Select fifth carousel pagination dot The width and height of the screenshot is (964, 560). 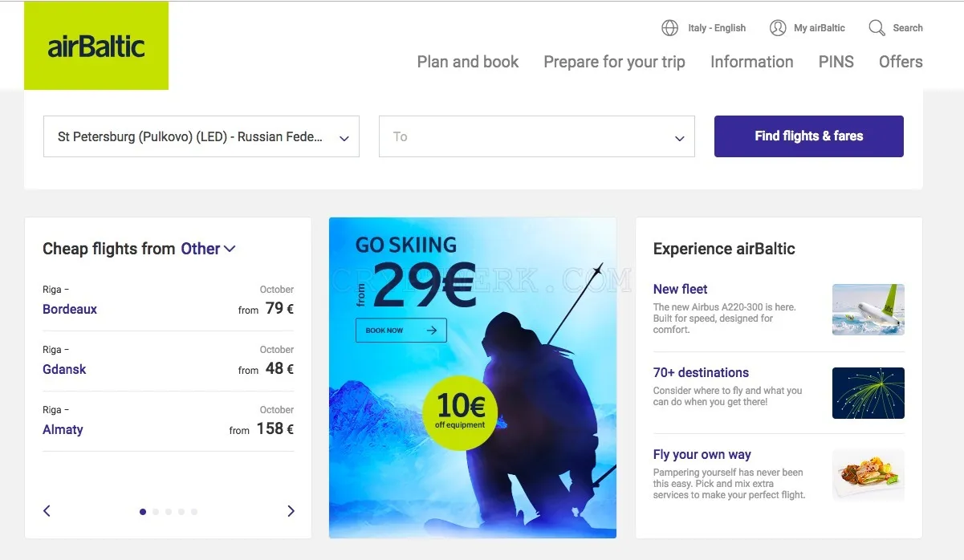pos(194,512)
